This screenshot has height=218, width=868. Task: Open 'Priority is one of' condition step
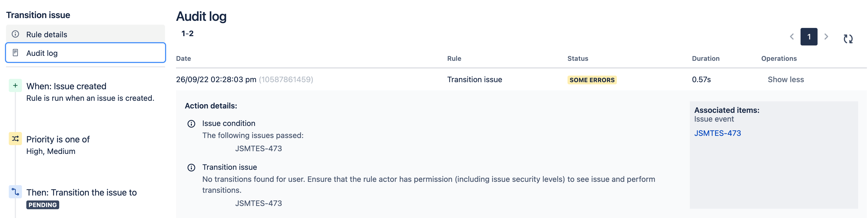[58, 139]
